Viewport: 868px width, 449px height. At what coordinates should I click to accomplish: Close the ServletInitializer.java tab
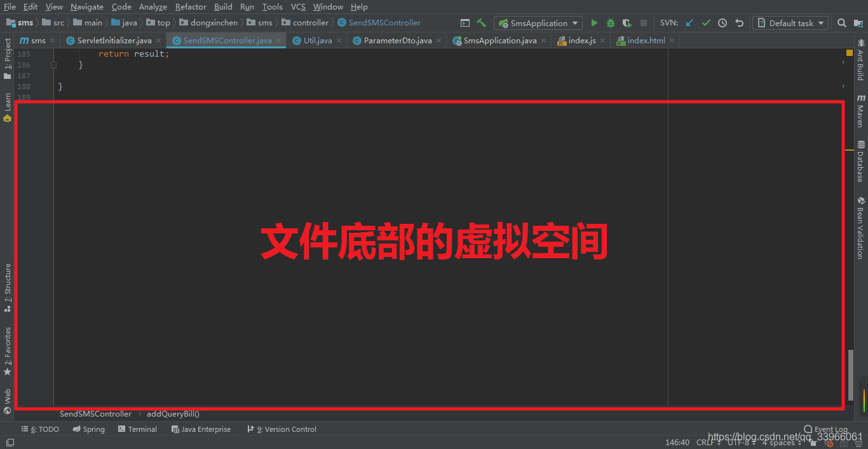coord(159,40)
